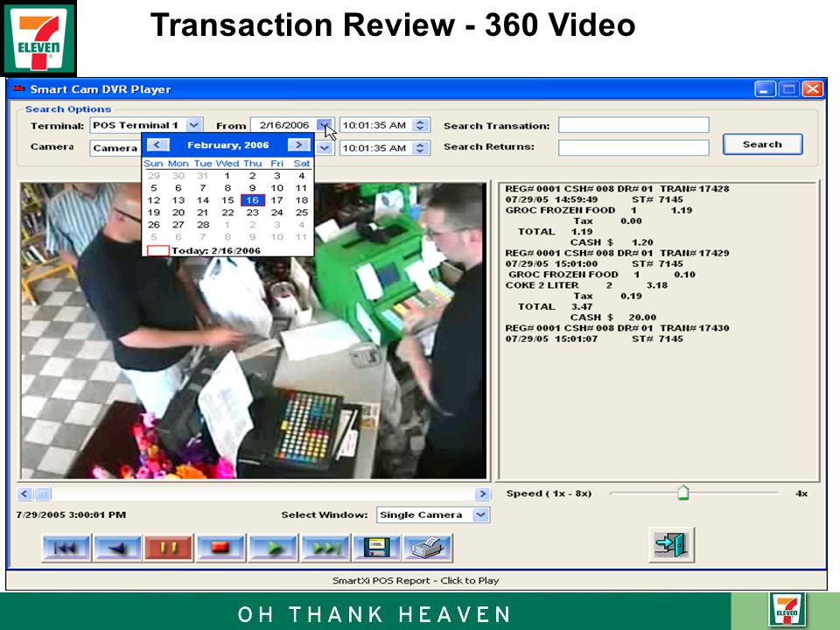Select February 28 in the calendar
The image size is (840, 630).
point(202,225)
